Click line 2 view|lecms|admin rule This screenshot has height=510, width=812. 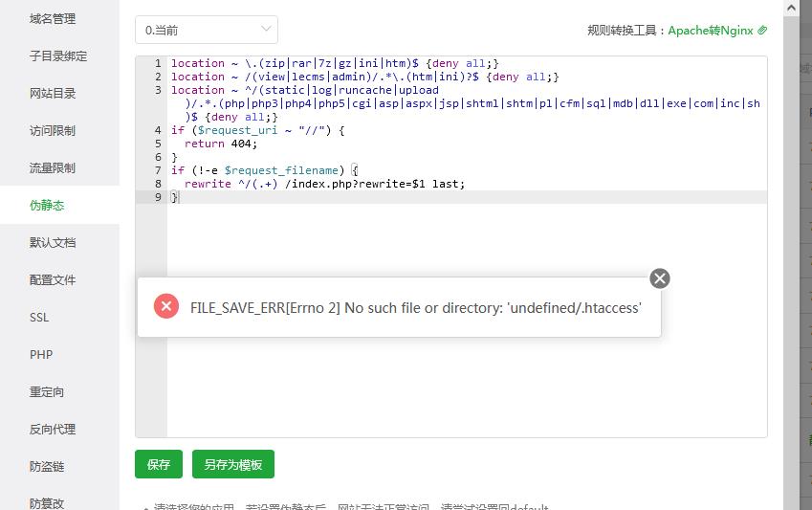click(x=365, y=77)
